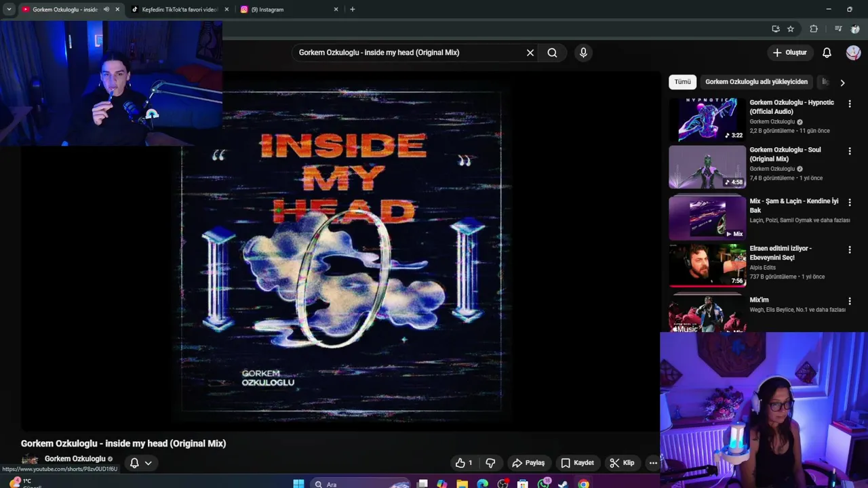The width and height of the screenshot is (868, 488).
Task: Open a new browser tab with plus
Action: tap(352, 9)
